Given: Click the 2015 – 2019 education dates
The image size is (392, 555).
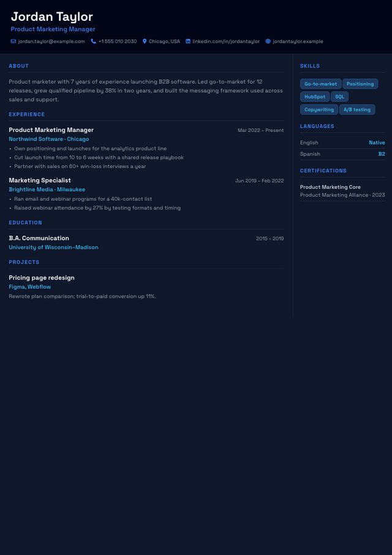Looking at the screenshot, I should pos(270,238).
